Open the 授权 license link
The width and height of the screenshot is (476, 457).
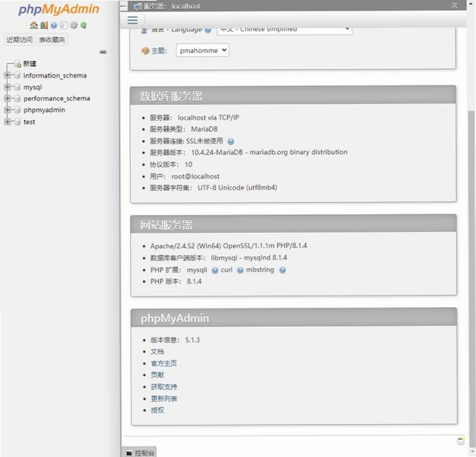tap(157, 410)
